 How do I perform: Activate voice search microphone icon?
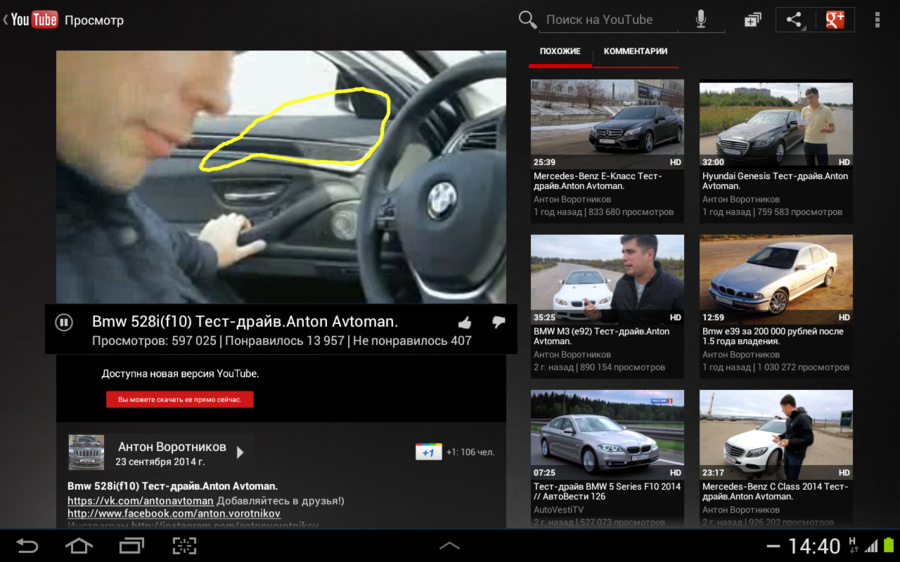701,20
